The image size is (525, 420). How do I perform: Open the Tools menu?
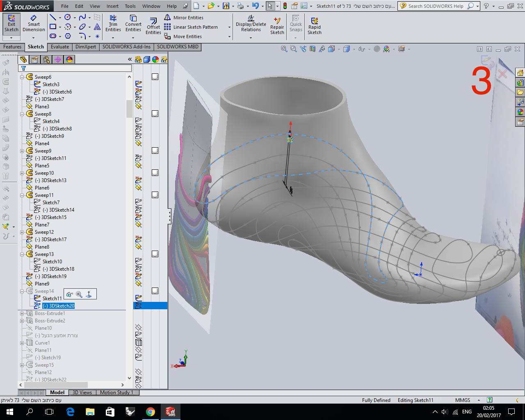pos(130,6)
